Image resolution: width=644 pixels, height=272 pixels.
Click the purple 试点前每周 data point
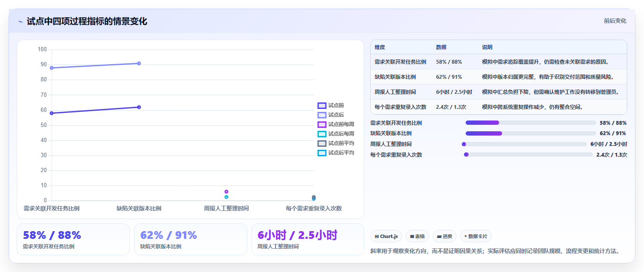(x=226, y=192)
